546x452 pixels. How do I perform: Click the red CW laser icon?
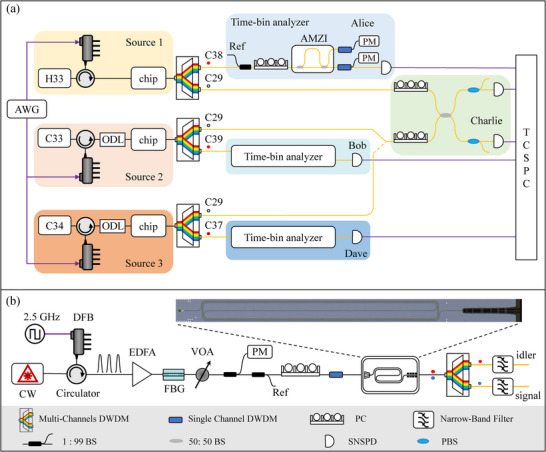(28, 374)
